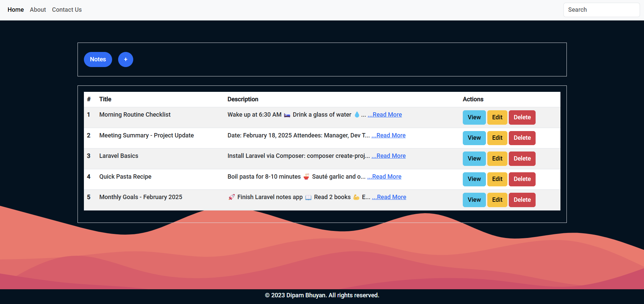
Task: Delete the Morning Routine Checklist note
Action: 522,117
